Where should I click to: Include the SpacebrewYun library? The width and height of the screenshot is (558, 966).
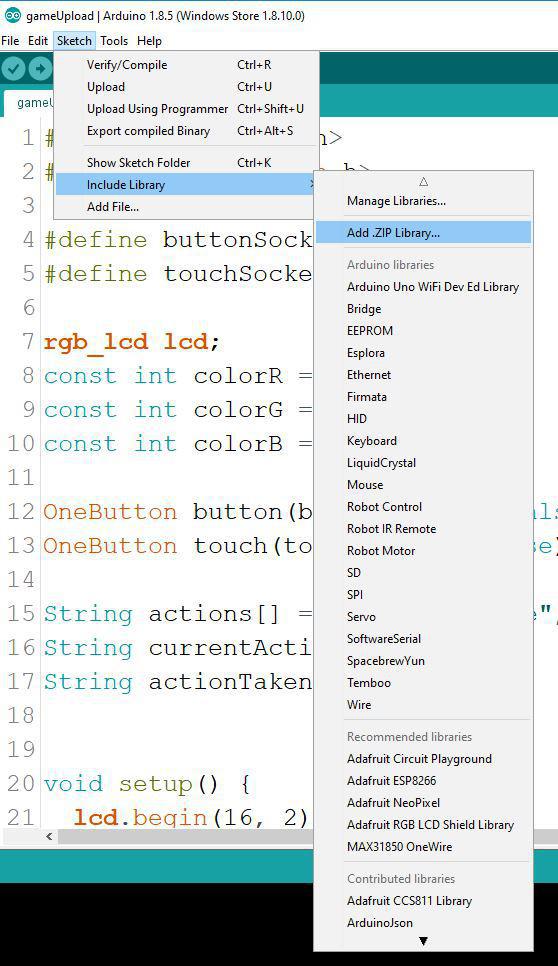(423, 661)
